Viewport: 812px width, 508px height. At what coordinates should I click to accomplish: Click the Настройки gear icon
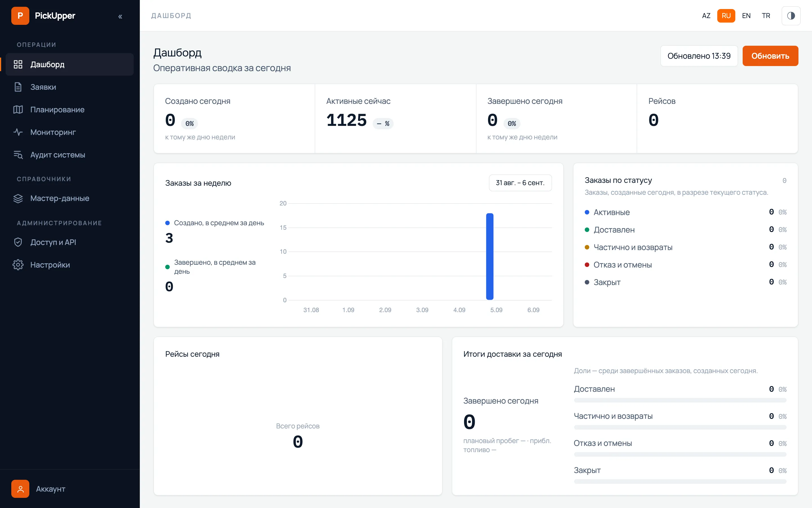(x=18, y=265)
